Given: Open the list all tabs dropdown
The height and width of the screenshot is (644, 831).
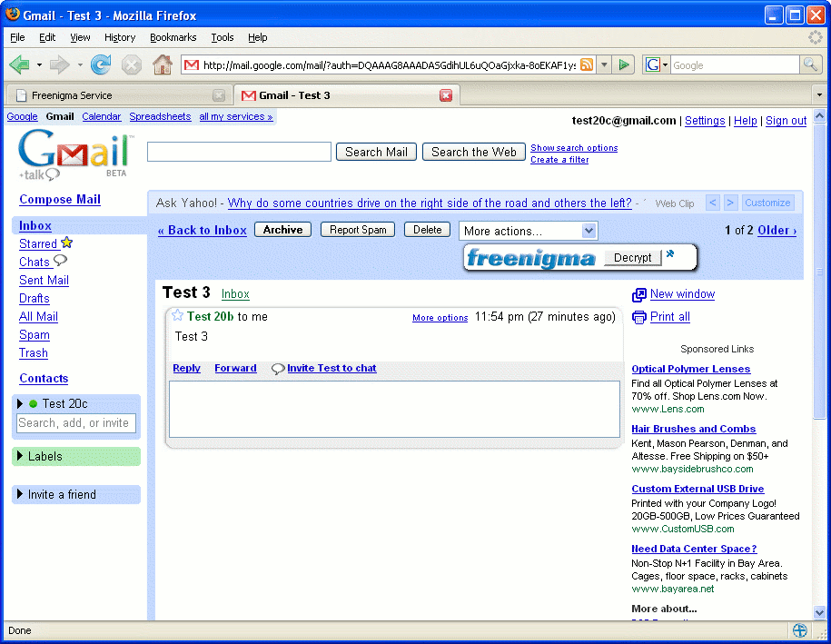Looking at the screenshot, I should click(x=819, y=95).
